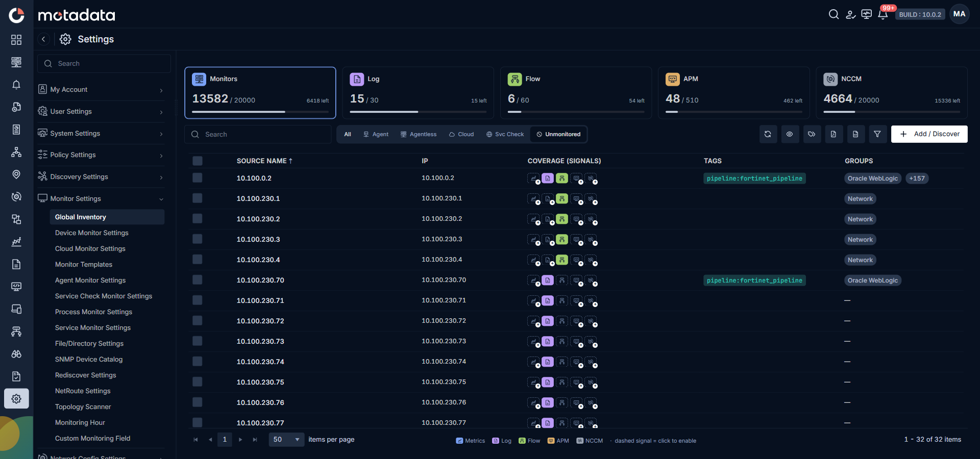Click the green Flow signal icon for 10.100.0.2
Screen dimensions: 980x459
pyautogui.click(x=562, y=178)
